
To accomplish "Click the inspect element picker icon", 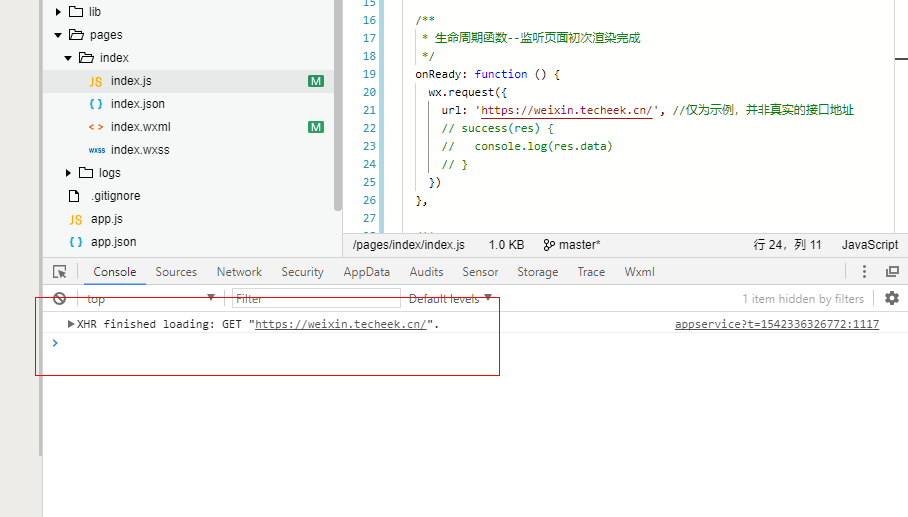I will tap(60, 272).
